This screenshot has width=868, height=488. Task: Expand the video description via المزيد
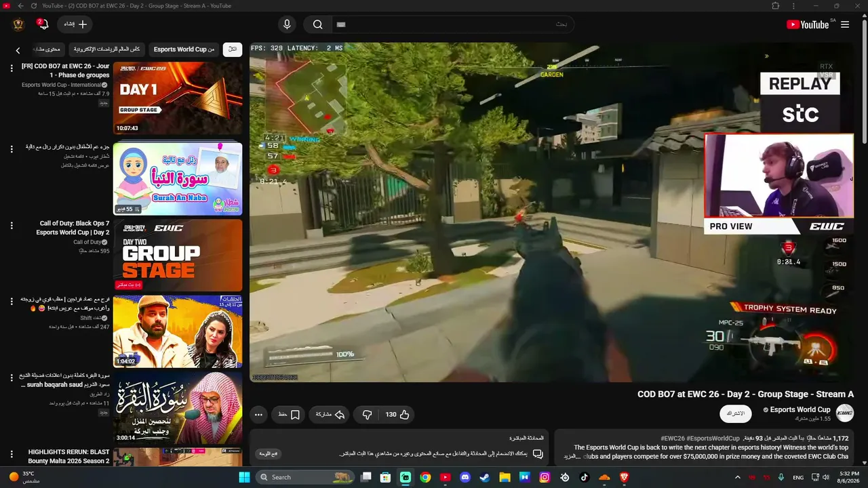point(573,457)
